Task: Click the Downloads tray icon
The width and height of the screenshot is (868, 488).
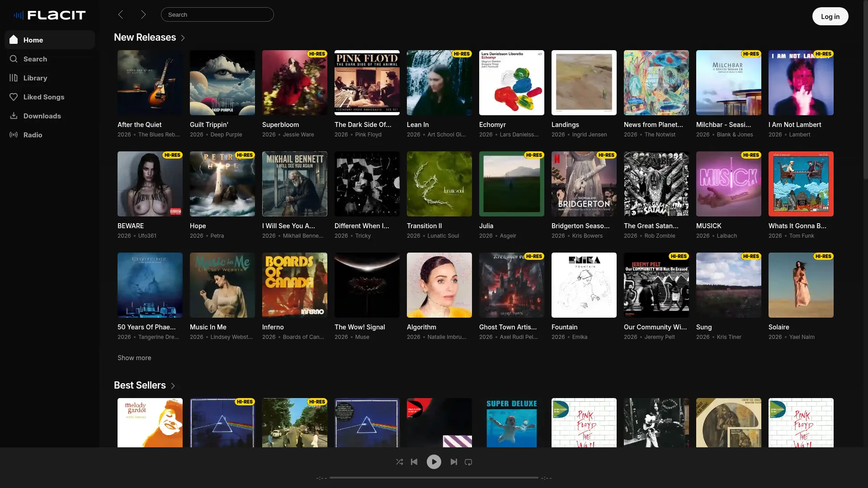Action: pyautogui.click(x=14, y=116)
